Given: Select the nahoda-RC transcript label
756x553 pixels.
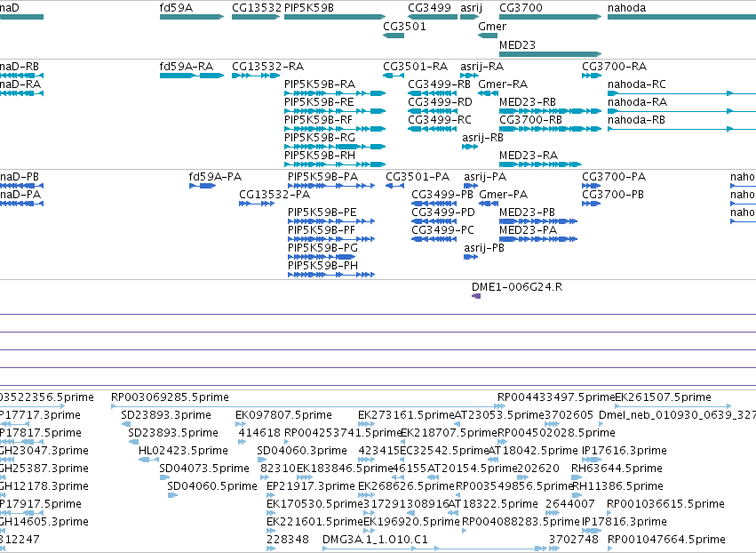Looking at the screenshot, I should 636,84.
